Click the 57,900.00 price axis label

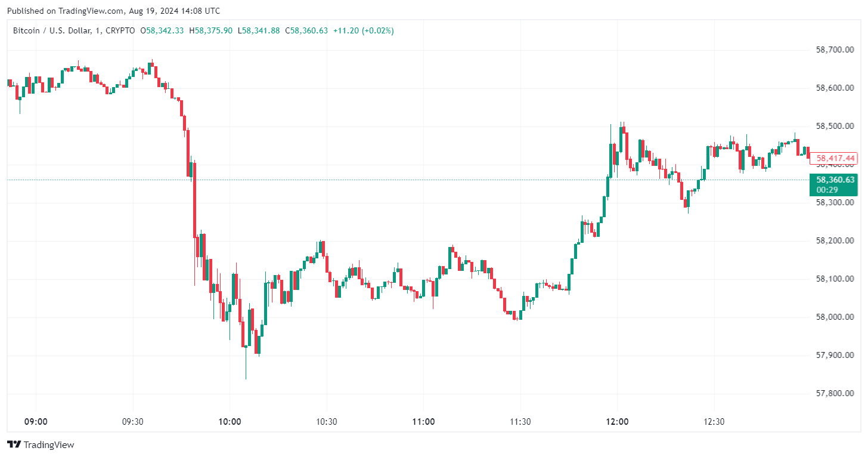[835, 355]
